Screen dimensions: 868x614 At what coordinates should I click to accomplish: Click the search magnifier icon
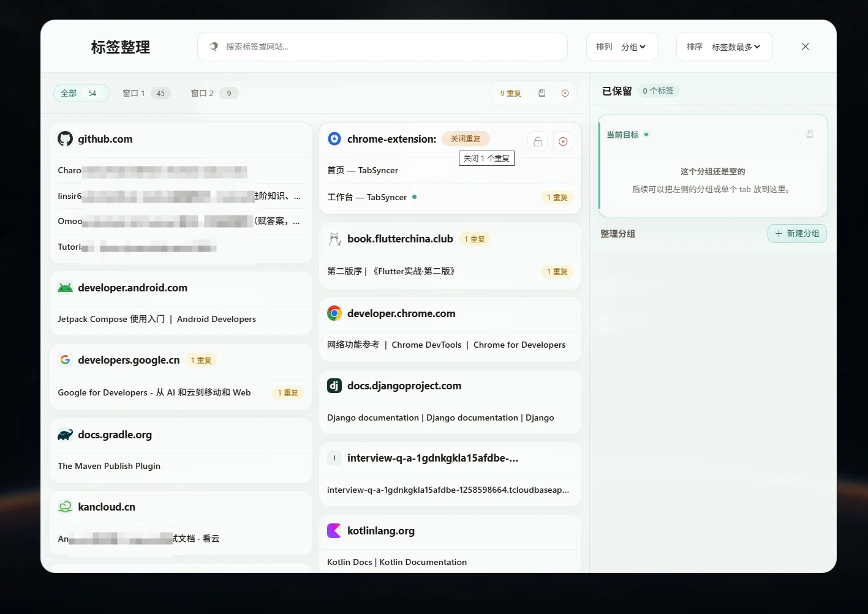tap(214, 47)
